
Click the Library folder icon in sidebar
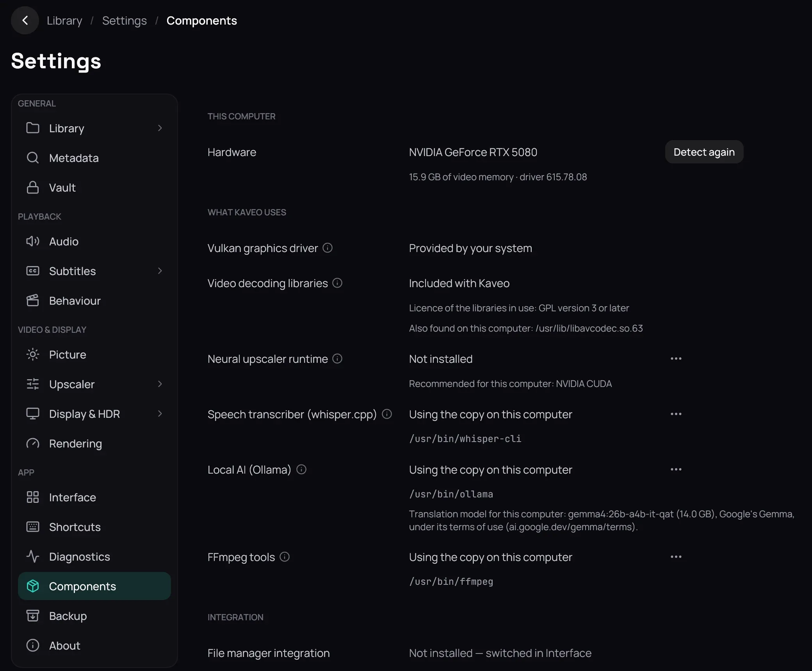click(33, 128)
